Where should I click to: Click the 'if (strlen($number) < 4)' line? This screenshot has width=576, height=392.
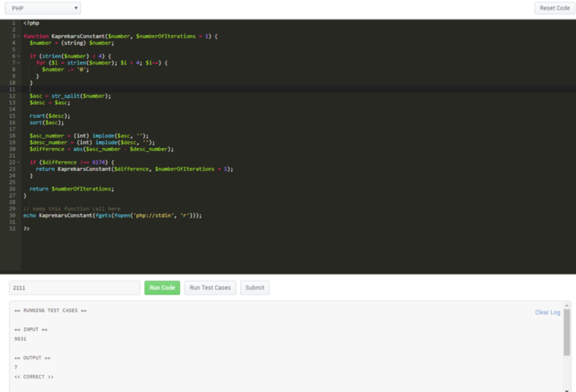(x=70, y=56)
